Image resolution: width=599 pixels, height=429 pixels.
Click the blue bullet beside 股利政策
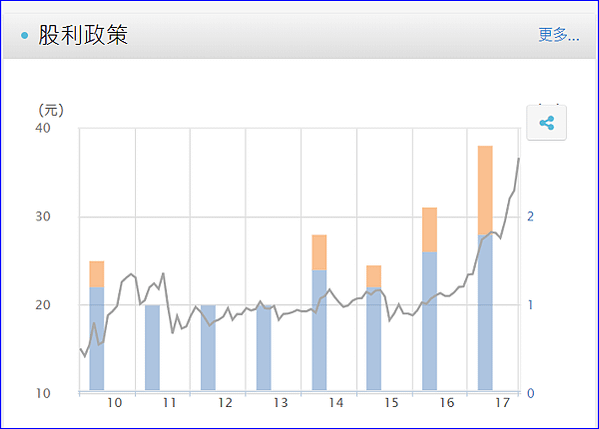point(25,36)
